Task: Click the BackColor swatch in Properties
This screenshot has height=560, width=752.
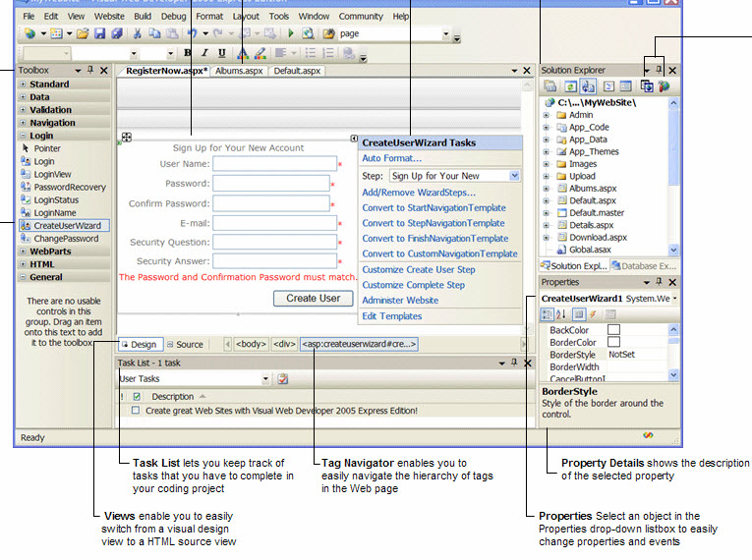Action: tap(613, 331)
